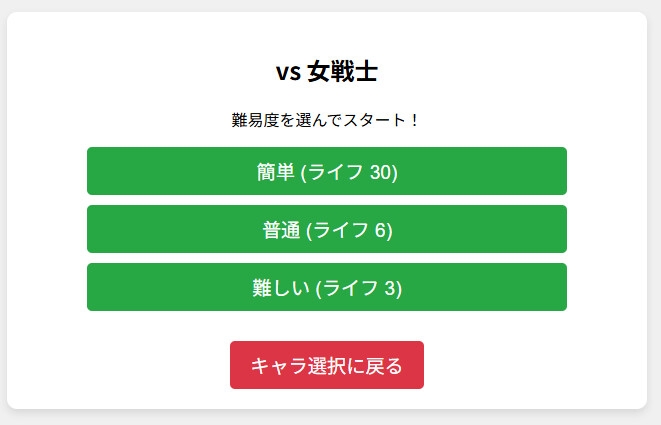
Task: Begin the 女戦士 battle on 難しい
Action: coord(327,287)
